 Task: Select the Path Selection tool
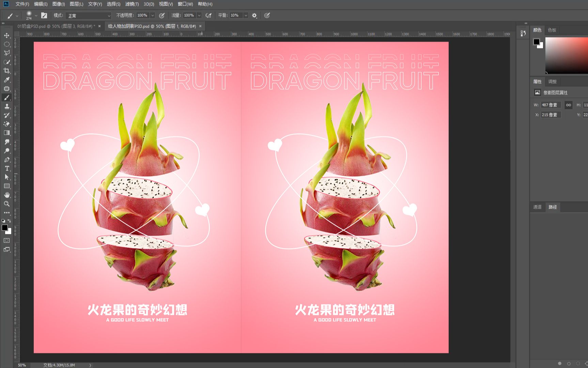7,177
